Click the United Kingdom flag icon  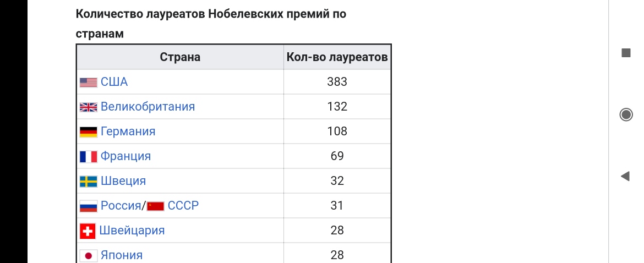click(x=88, y=107)
